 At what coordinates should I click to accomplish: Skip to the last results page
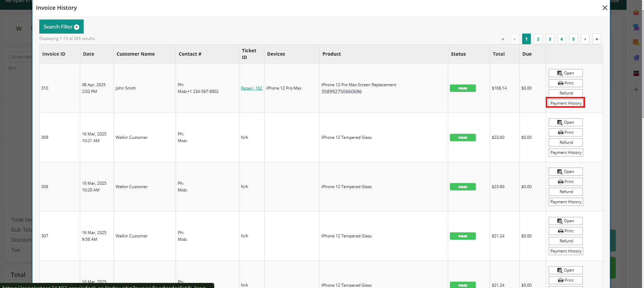[597, 39]
